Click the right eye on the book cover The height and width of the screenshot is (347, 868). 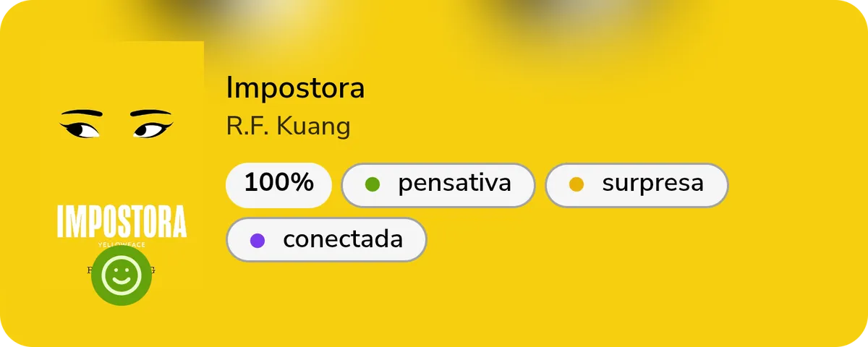[x=151, y=130]
